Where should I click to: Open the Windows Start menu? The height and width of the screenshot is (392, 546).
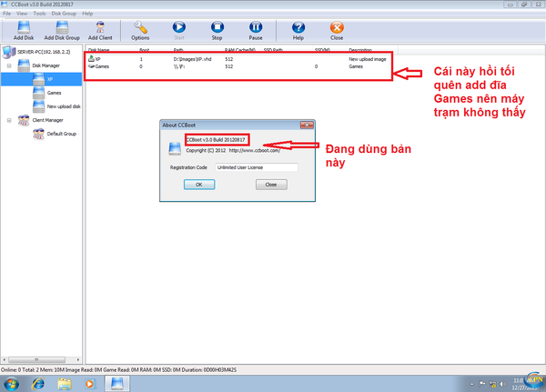pos(10,384)
